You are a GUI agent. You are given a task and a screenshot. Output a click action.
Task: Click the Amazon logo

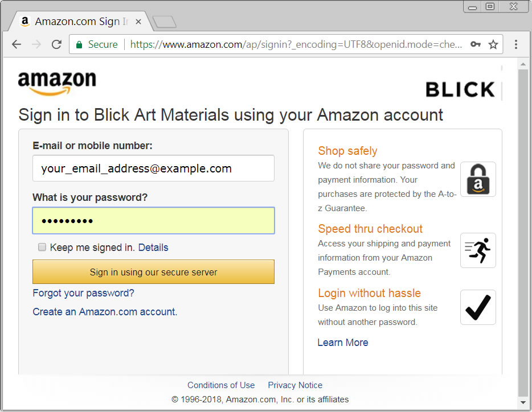(x=57, y=83)
